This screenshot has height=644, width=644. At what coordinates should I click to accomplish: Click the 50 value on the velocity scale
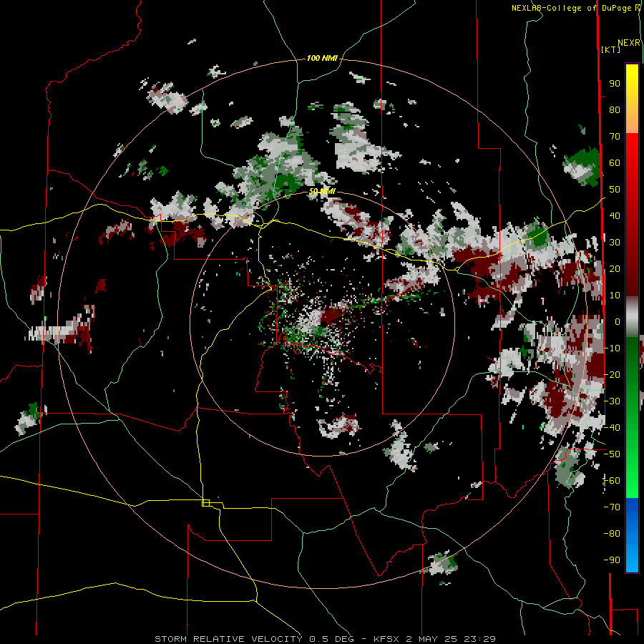[x=615, y=190]
